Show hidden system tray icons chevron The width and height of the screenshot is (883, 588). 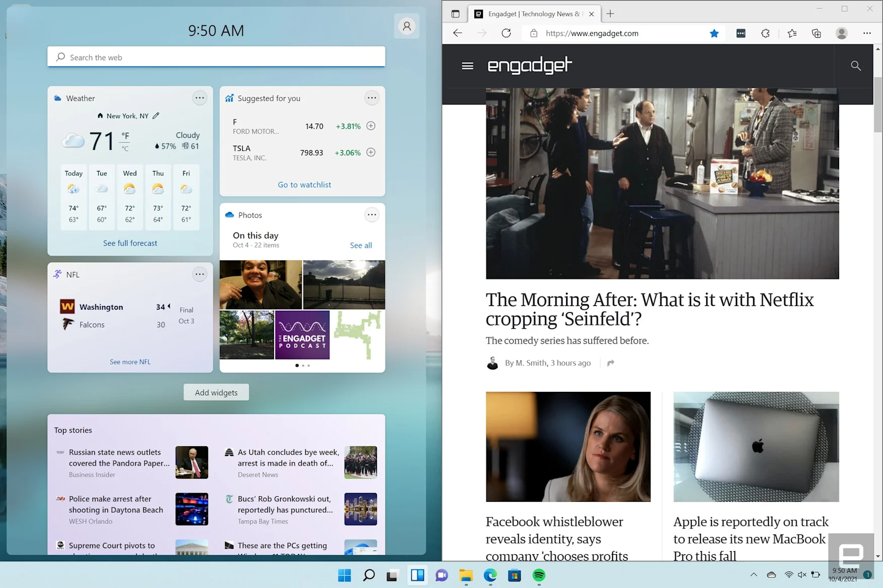pyautogui.click(x=753, y=575)
